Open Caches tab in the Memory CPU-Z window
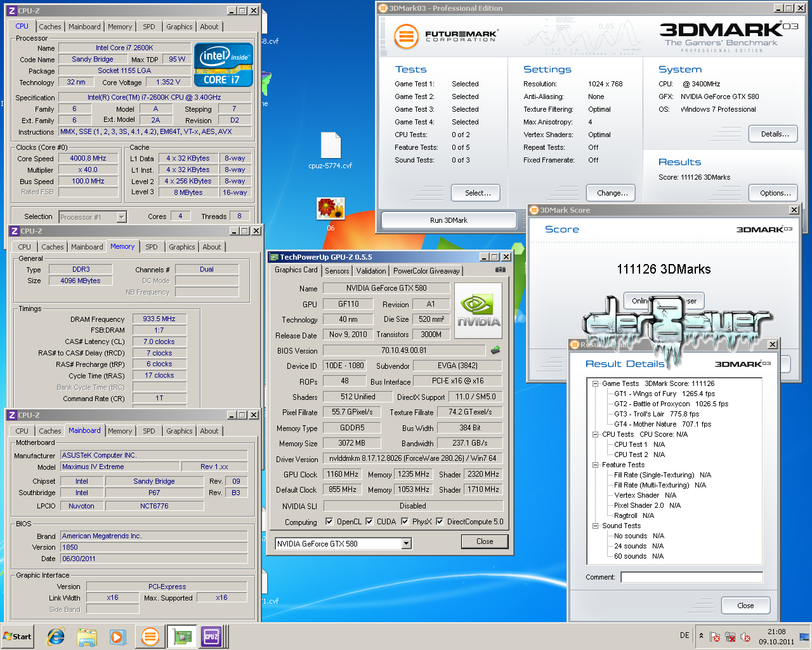Viewport: 812px width, 650px height. click(53, 247)
